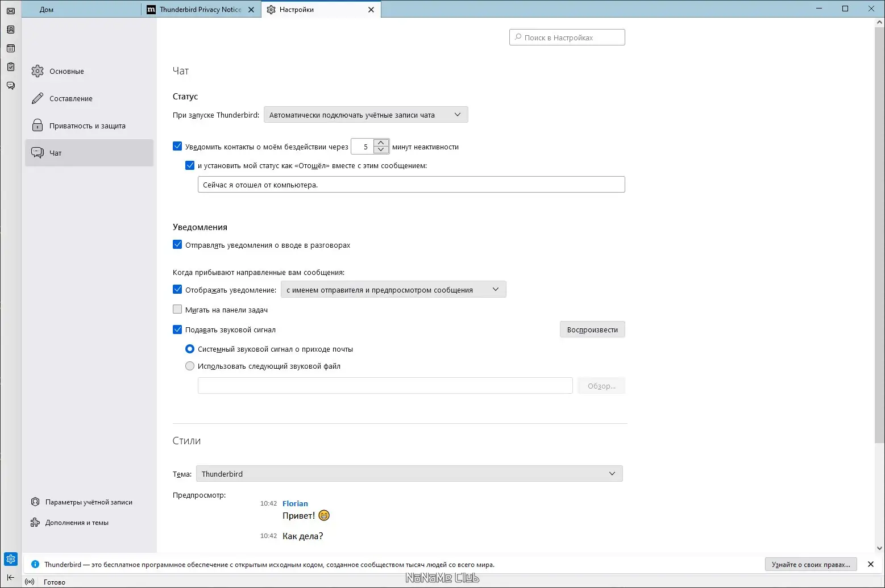Click the scrollbar down arrow
Viewport: 885px width, 588px height.
click(x=880, y=548)
